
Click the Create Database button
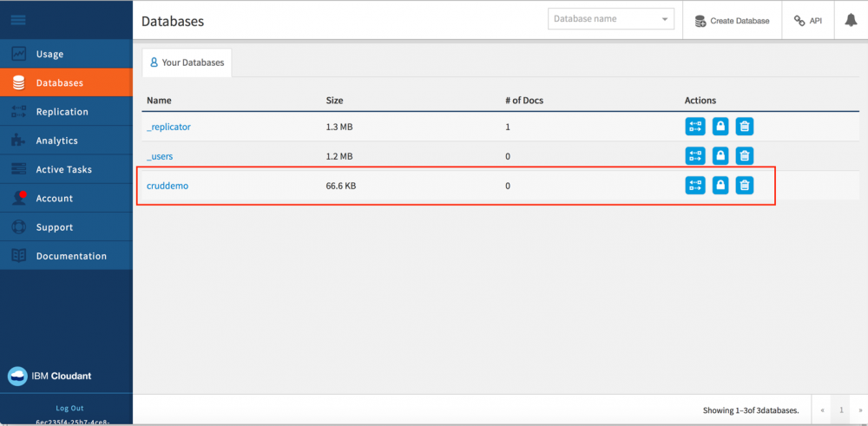[x=732, y=21]
